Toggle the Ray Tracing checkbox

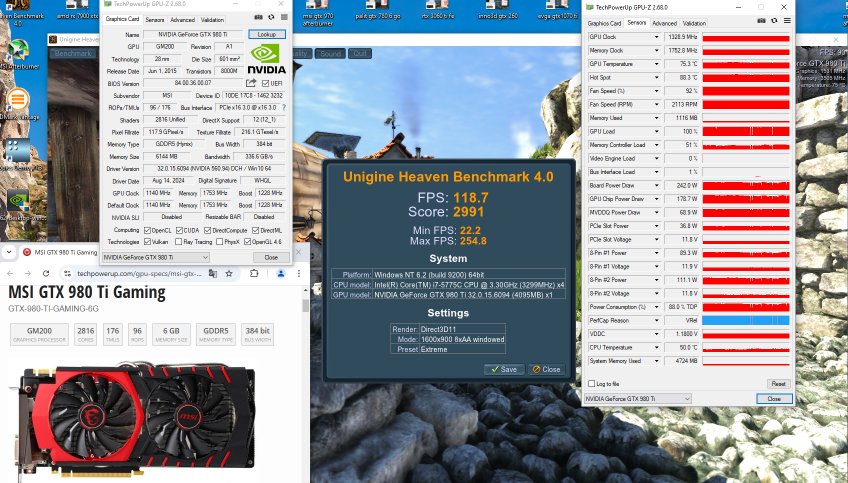pos(178,242)
